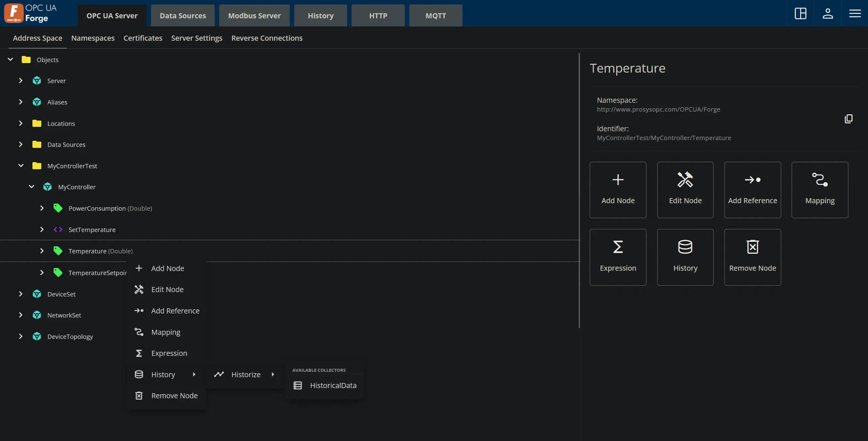Switch to the Data Sources tab
This screenshot has height=441, width=868.
(x=183, y=16)
